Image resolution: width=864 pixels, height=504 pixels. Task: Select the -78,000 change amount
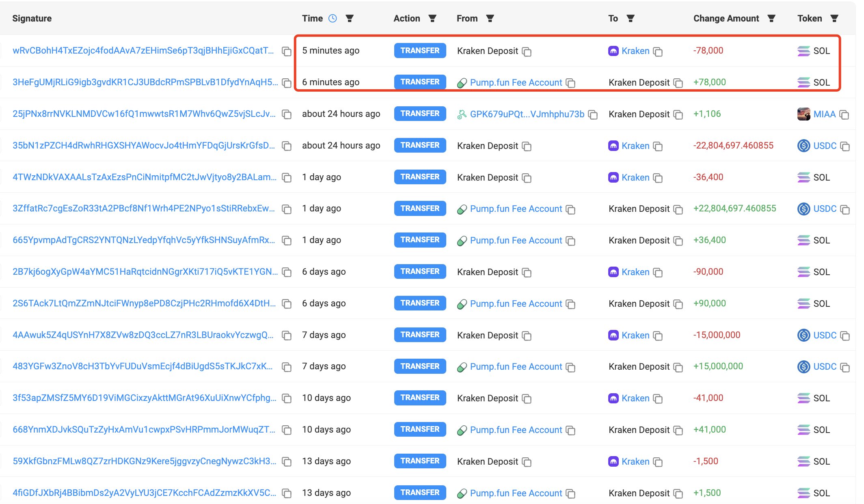[x=708, y=50]
